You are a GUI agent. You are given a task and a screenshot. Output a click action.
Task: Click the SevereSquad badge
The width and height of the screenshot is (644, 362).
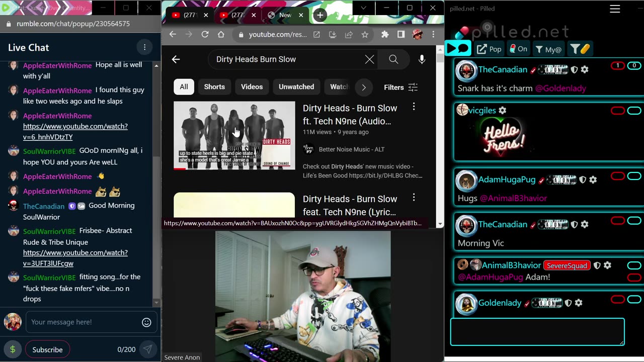(567, 265)
